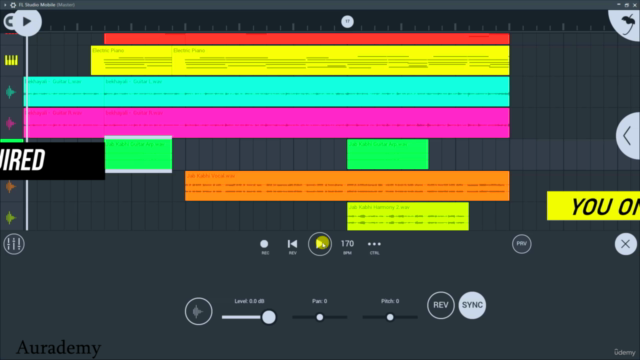Select the Jab Kabhi Harmony 2 clip
The width and height of the screenshot is (640, 360).
tap(408, 216)
